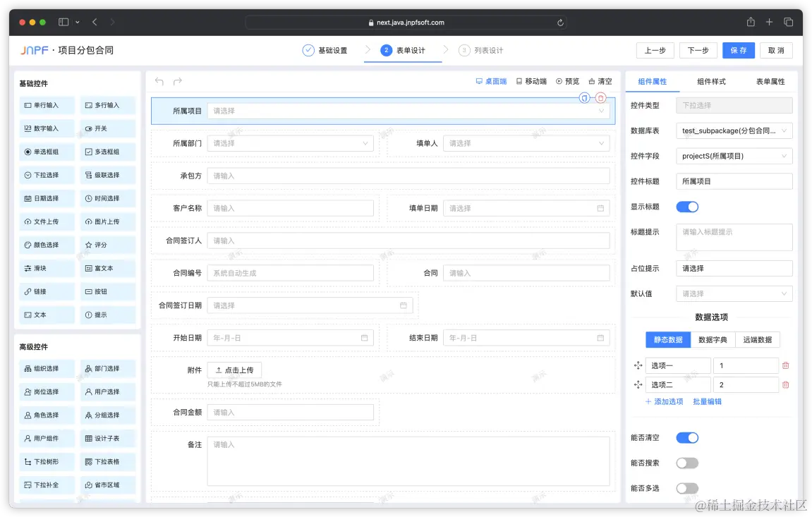Image resolution: width=812 pixels, height=517 pixels.
Task: Click inside the 标题提示 input field
Action: [x=734, y=237]
